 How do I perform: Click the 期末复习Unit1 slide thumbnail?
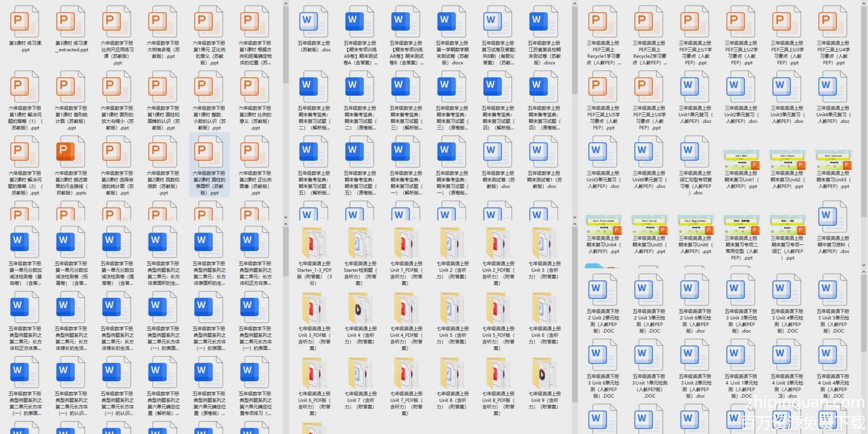[741, 161]
